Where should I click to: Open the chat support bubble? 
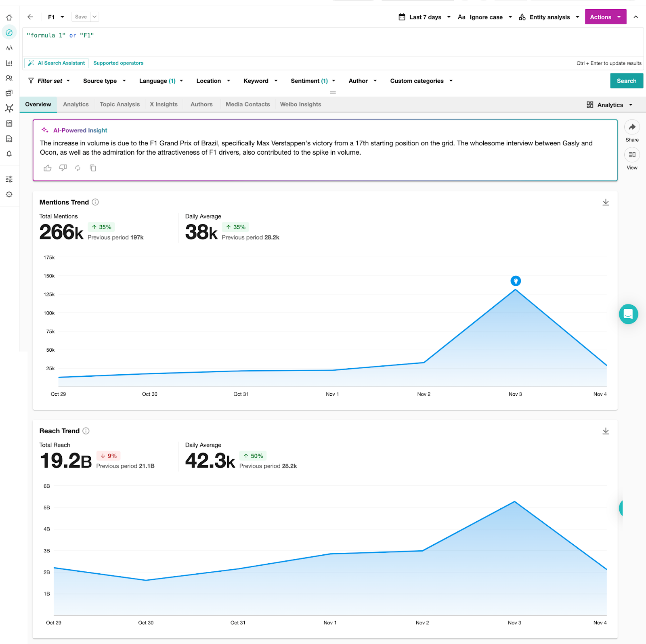[x=628, y=314]
